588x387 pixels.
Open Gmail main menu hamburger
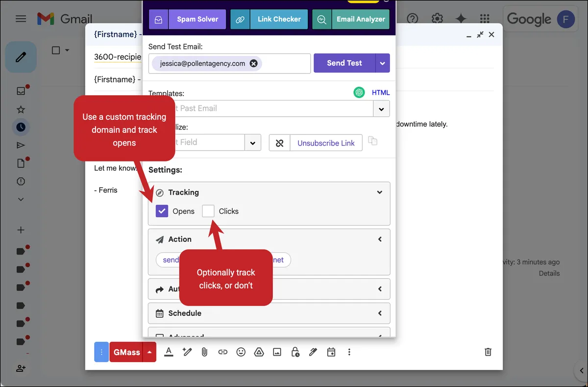(x=21, y=19)
